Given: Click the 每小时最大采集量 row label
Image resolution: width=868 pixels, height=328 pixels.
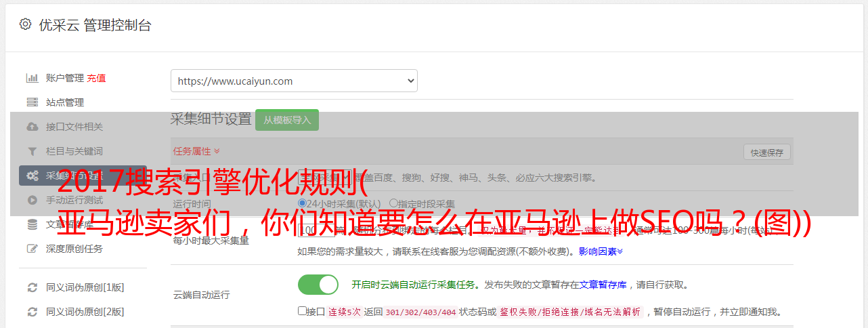Looking at the screenshot, I should point(211,241).
